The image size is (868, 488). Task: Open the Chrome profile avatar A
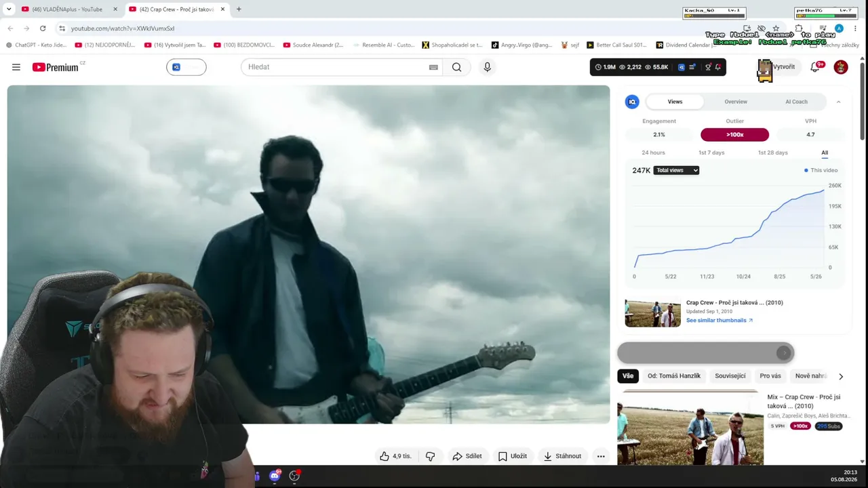(x=839, y=28)
